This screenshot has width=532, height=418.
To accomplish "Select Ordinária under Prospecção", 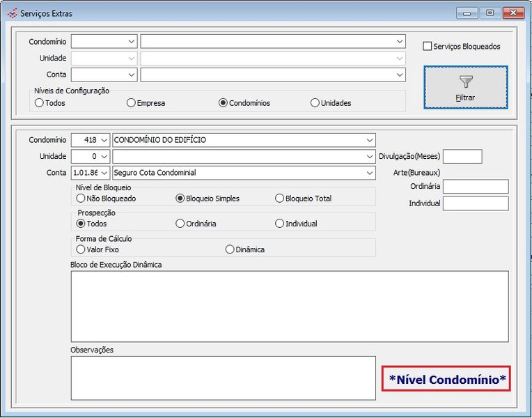I will [x=180, y=224].
